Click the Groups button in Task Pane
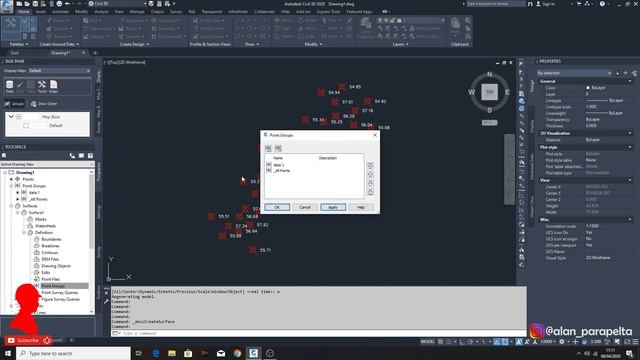Viewport: 640px width, 360px height. pos(14,104)
